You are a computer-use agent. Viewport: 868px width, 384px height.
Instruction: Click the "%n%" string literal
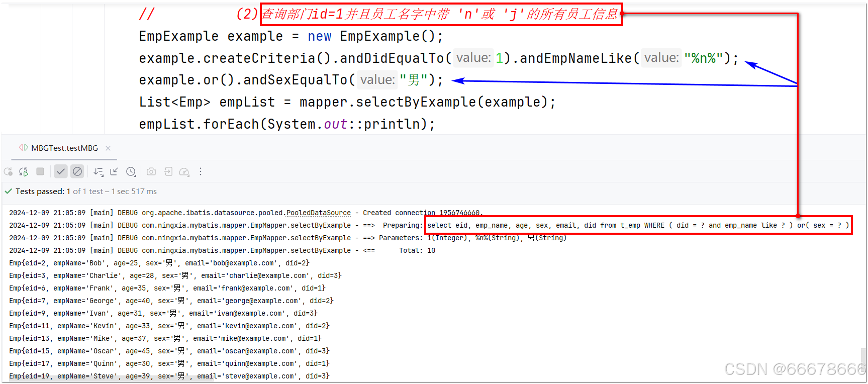(x=703, y=58)
